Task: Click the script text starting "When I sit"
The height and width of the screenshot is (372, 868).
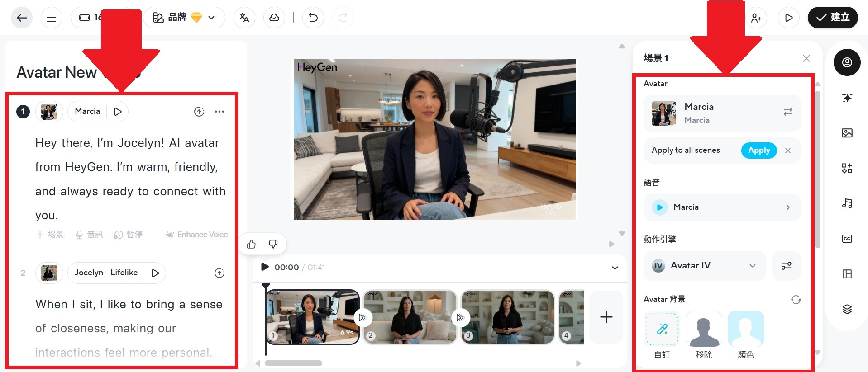Action: [129, 328]
